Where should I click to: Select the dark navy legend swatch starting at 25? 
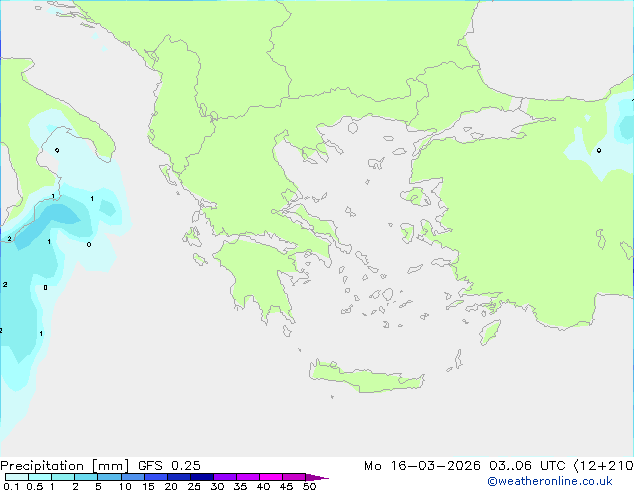(x=202, y=477)
